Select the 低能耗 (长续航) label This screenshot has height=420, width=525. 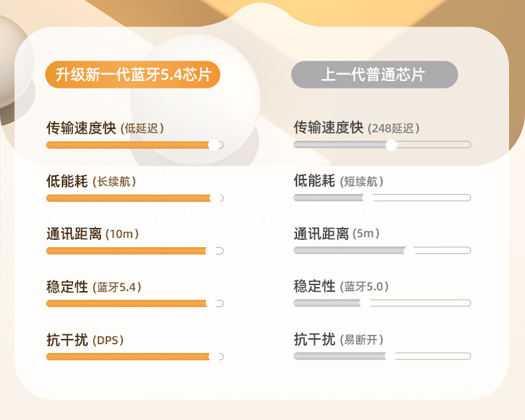[96, 181]
